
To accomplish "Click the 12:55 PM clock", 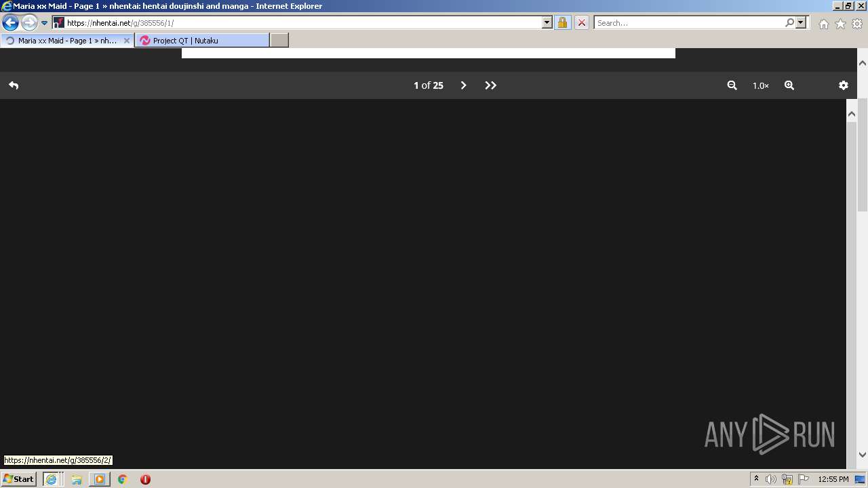I will [x=833, y=479].
